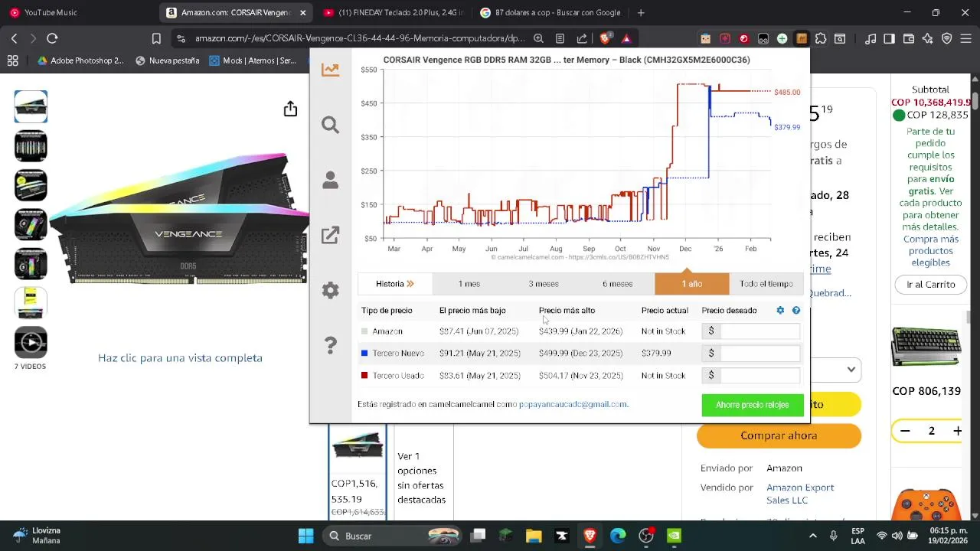Open Brave Leo AI sparkle icon
980x551 pixels.
click(x=928, y=38)
